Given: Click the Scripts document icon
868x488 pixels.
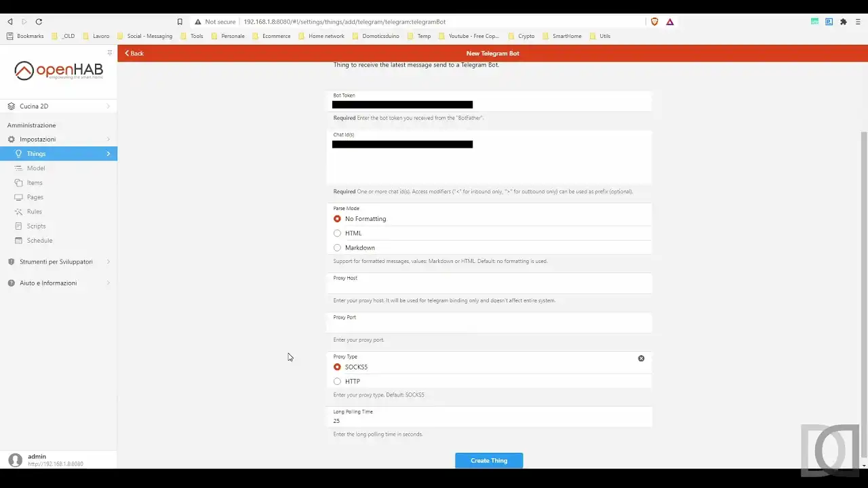Looking at the screenshot, I should click(x=19, y=226).
